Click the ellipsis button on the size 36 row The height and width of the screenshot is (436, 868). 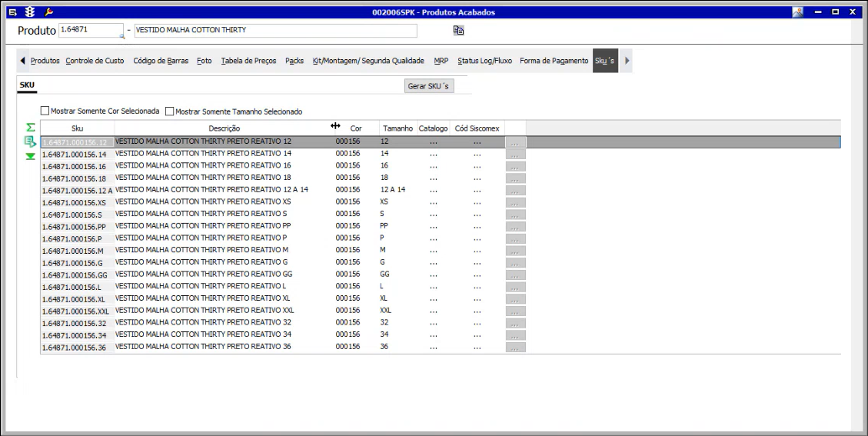515,348
